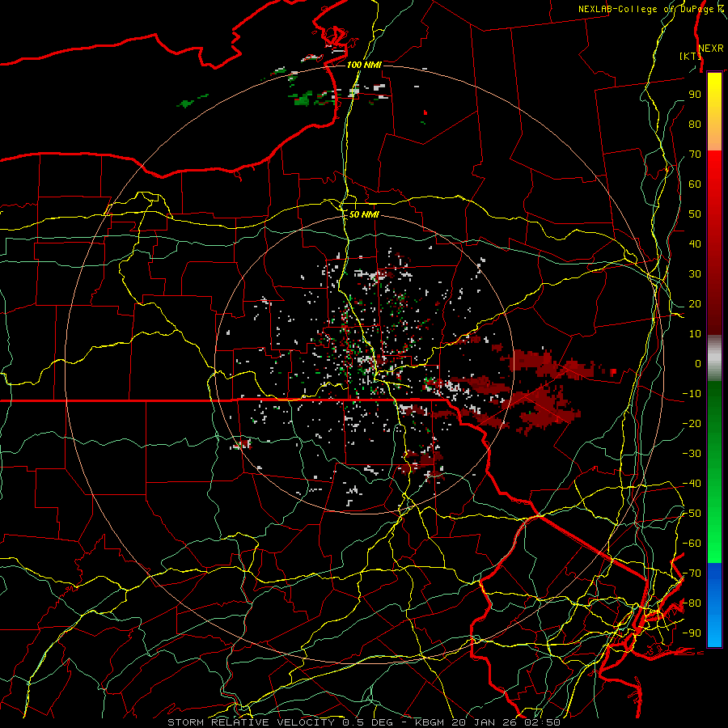
Task: Click the NEXR label above the color bar
Action: (711, 49)
